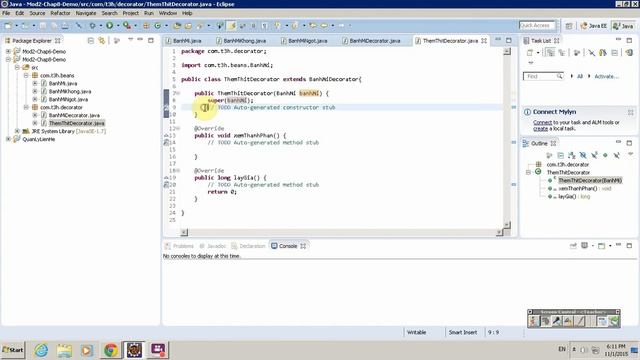The width and height of the screenshot is (640, 360).
Task: Click the New Task icon in Task List
Action: (530, 53)
